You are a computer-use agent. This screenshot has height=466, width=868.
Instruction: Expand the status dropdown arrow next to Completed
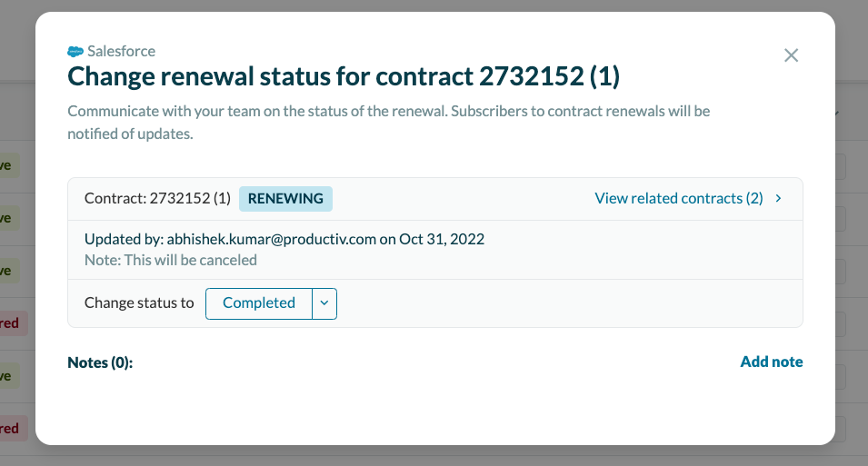click(324, 303)
